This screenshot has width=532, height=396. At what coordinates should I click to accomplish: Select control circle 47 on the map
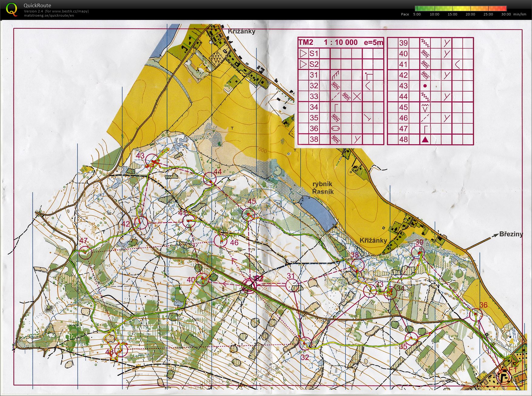coord(85,252)
